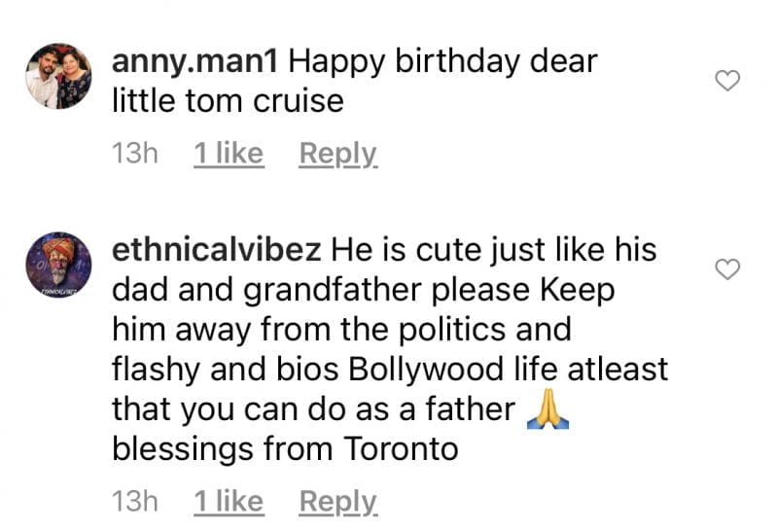The width and height of the screenshot is (778, 532).
Task: View the 1 like on anny.man1's comment
Action: point(229,154)
